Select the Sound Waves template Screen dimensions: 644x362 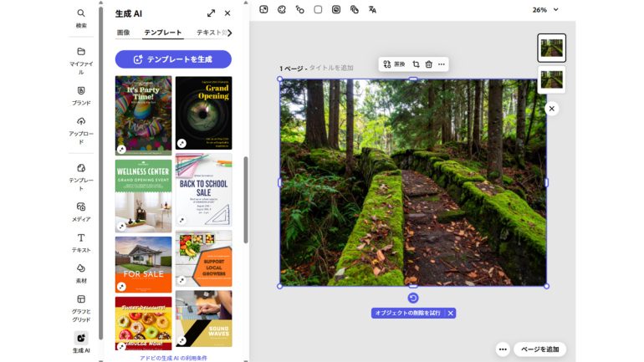204,319
